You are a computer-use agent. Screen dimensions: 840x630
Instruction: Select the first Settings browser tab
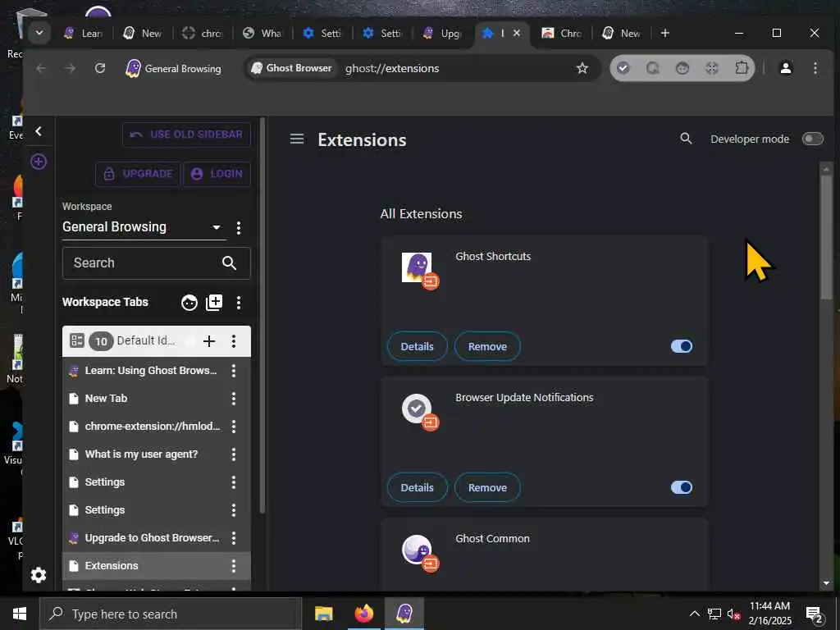(322, 33)
